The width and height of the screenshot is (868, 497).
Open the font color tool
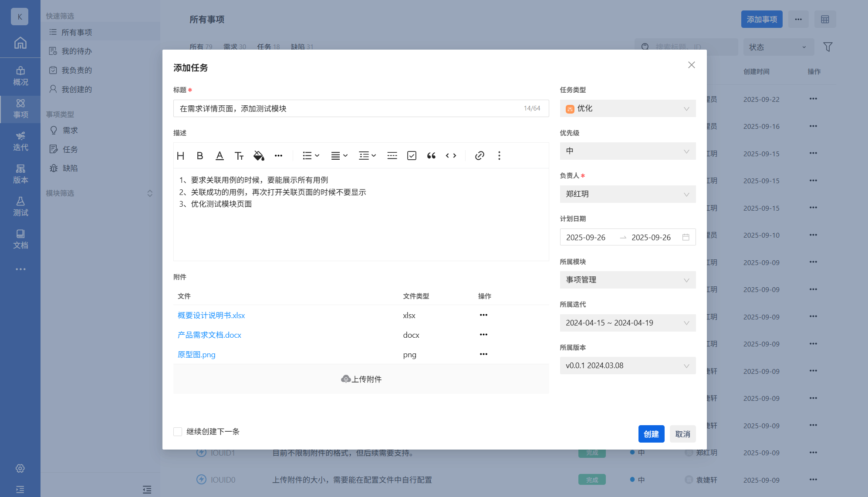[x=220, y=156]
